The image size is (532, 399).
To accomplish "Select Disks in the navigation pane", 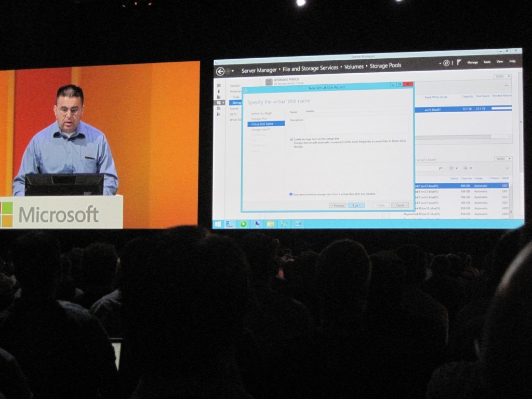I will click(x=236, y=97).
